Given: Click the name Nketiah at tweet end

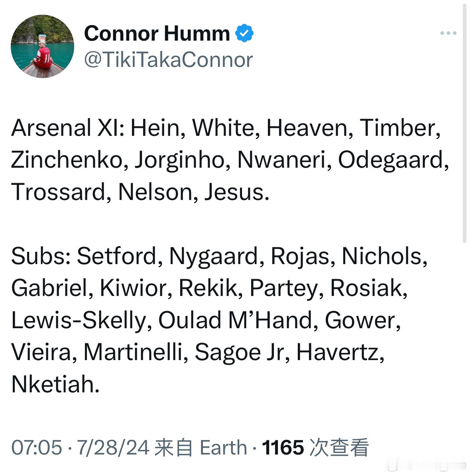Looking at the screenshot, I should tap(55, 384).
